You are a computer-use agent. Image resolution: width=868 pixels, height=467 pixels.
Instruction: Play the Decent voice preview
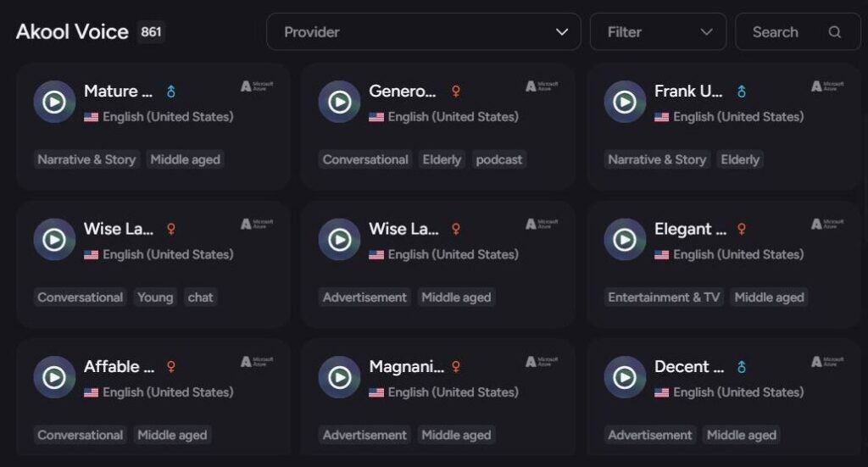625,377
